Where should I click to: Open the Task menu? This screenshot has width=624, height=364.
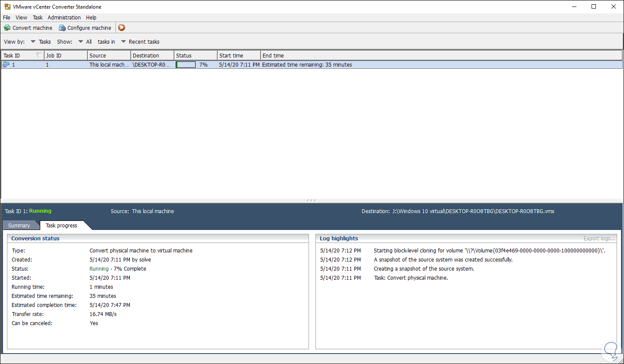pos(38,18)
